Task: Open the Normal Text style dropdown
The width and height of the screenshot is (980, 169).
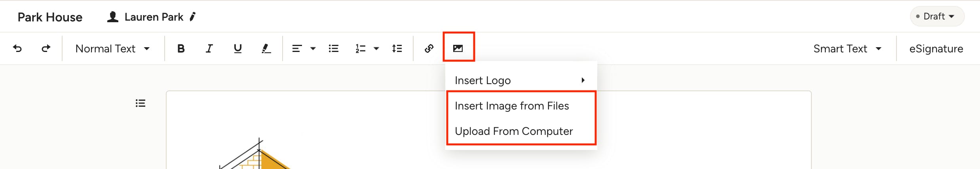Action: coord(112,48)
